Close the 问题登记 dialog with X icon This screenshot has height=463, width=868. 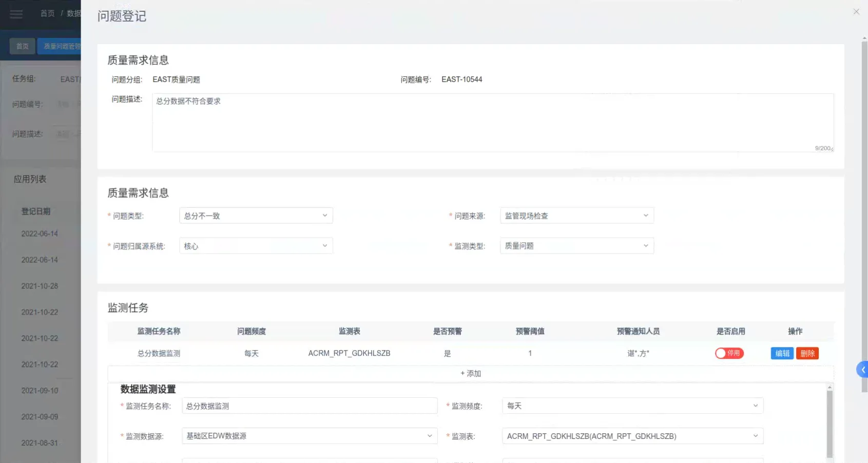tap(856, 12)
